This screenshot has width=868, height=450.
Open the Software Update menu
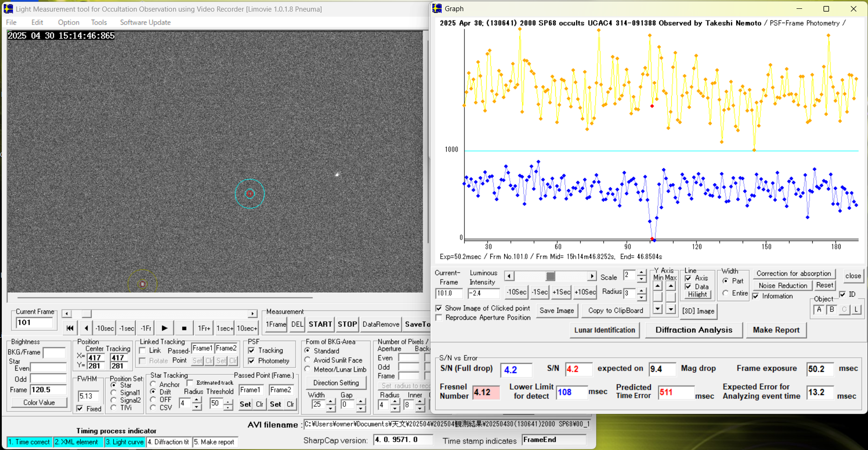pos(145,22)
